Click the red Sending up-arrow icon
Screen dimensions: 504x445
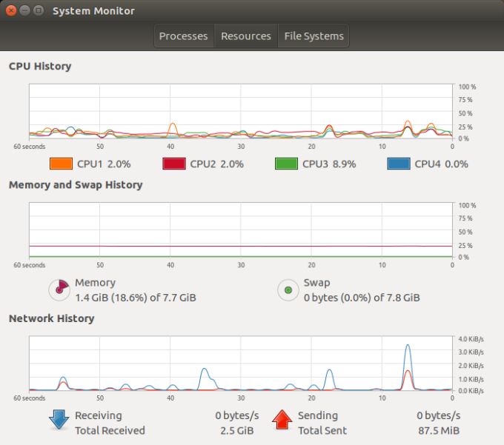click(282, 420)
